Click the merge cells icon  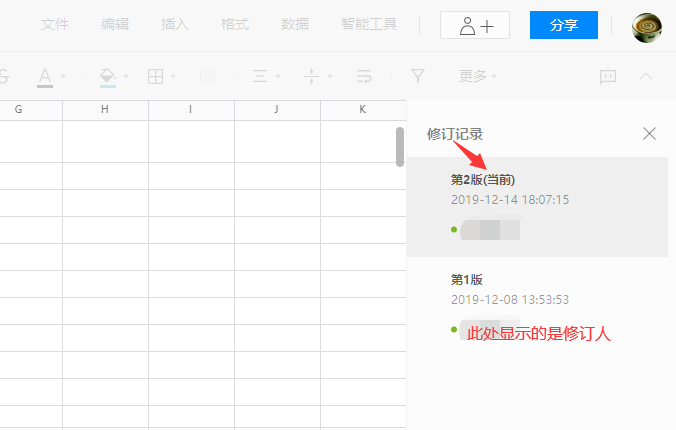tap(207, 77)
